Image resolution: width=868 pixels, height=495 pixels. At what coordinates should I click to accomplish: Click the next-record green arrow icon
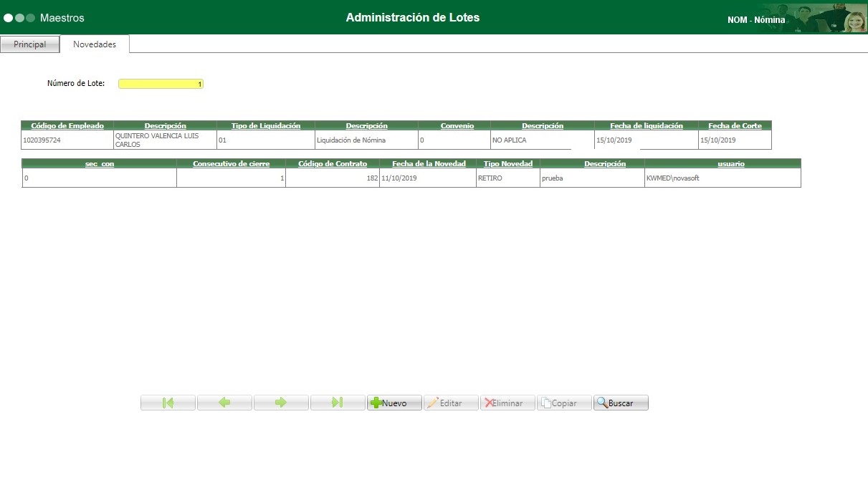pos(280,402)
